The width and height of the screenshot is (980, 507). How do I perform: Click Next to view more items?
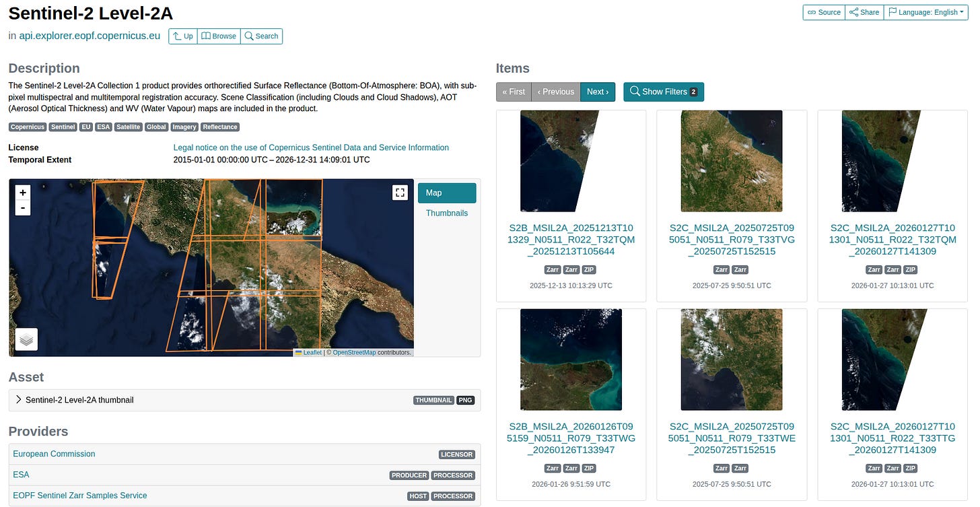click(598, 92)
